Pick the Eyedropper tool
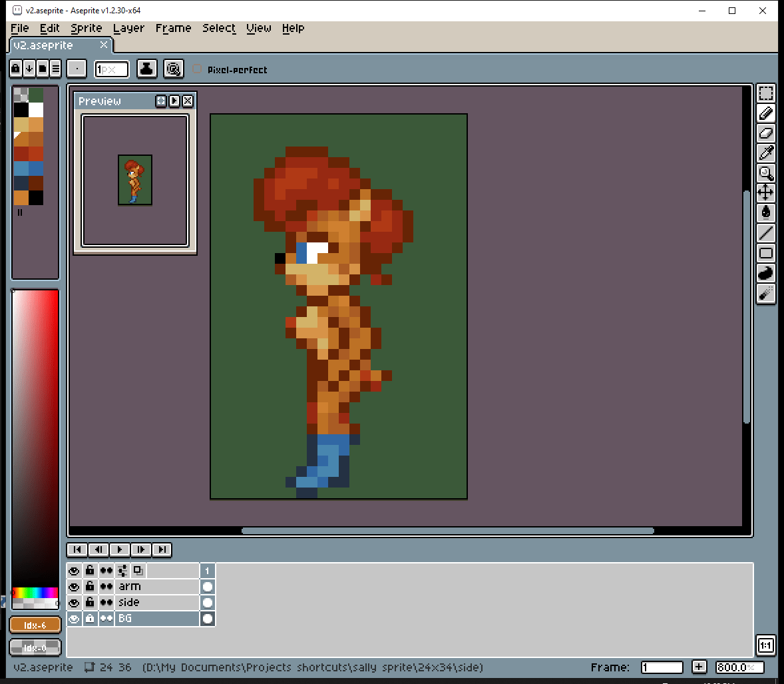784x684 pixels. click(x=766, y=153)
